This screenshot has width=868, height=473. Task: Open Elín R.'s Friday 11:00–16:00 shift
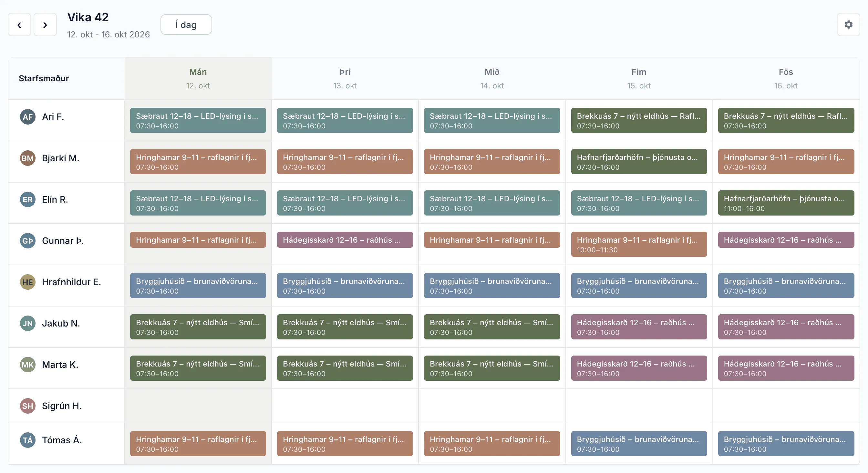point(786,203)
